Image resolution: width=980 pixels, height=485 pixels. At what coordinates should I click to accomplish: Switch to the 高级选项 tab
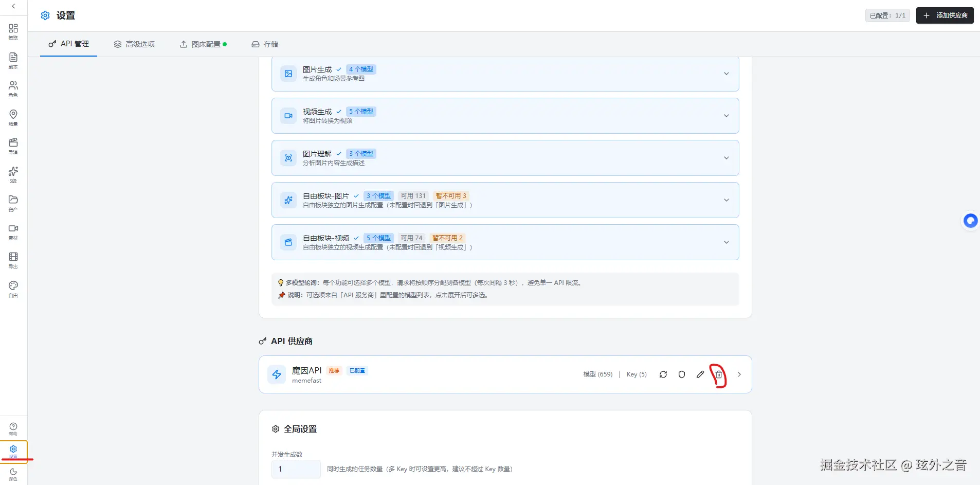(135, 44)
